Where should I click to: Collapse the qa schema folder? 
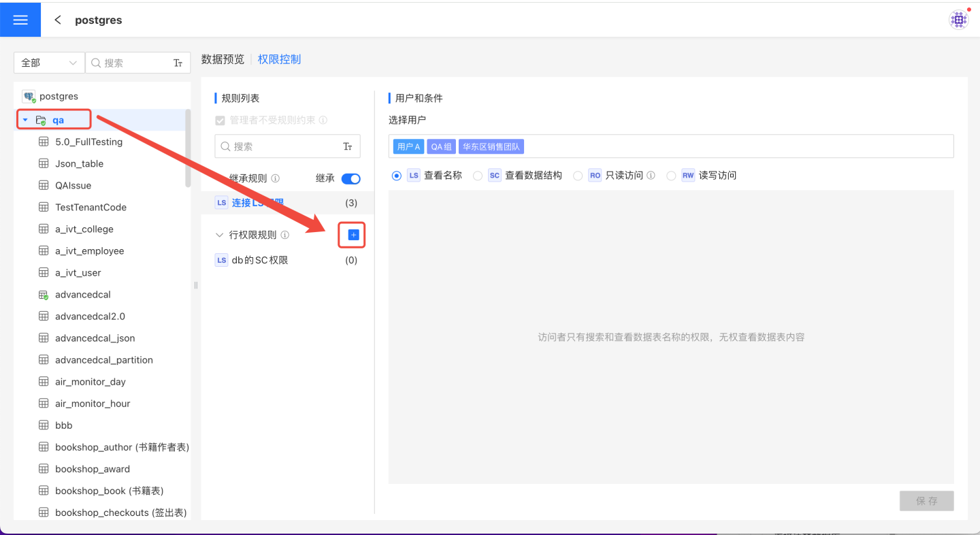coord(25,120)
